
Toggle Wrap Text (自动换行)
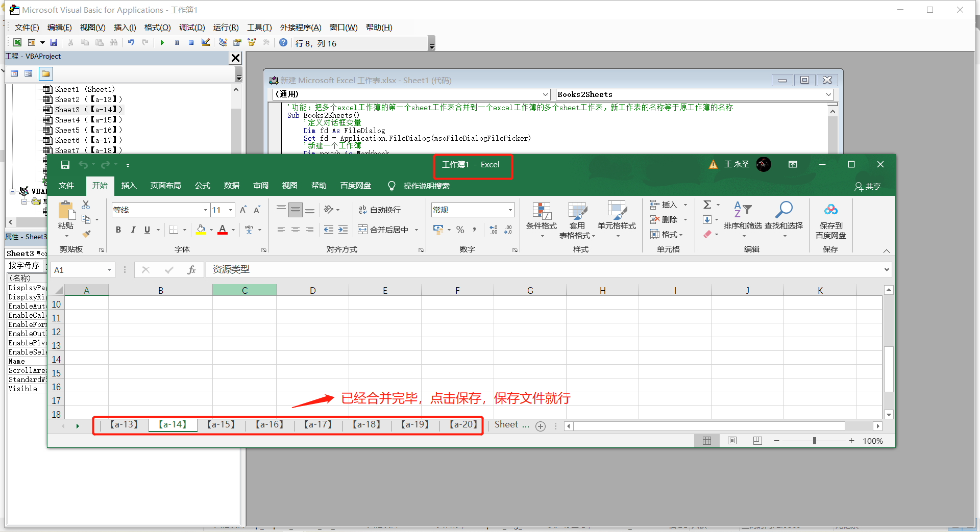[x=380, y=210]
